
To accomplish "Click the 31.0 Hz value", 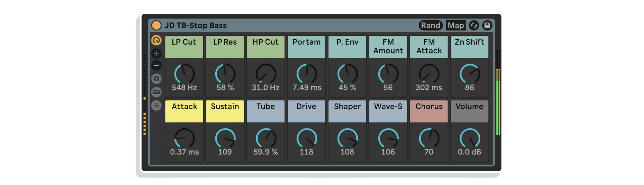I will point(266,88).
